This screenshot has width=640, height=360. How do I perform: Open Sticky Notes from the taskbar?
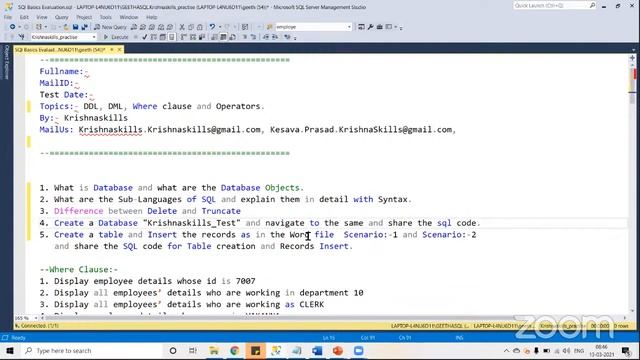point(256,351)
